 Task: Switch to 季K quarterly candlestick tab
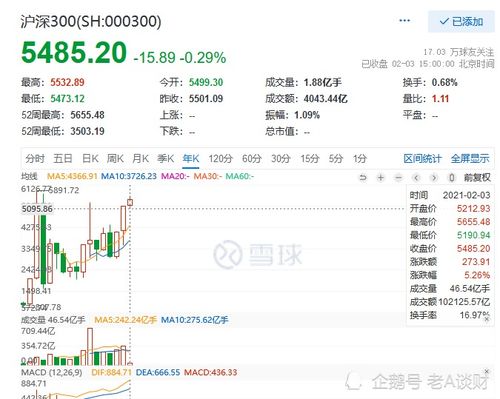[166, 159]
